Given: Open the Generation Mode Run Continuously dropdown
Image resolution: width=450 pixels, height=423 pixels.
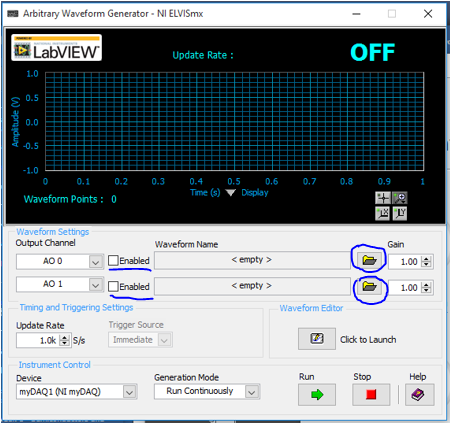Looking at the screenshot, I should (252, 392).
